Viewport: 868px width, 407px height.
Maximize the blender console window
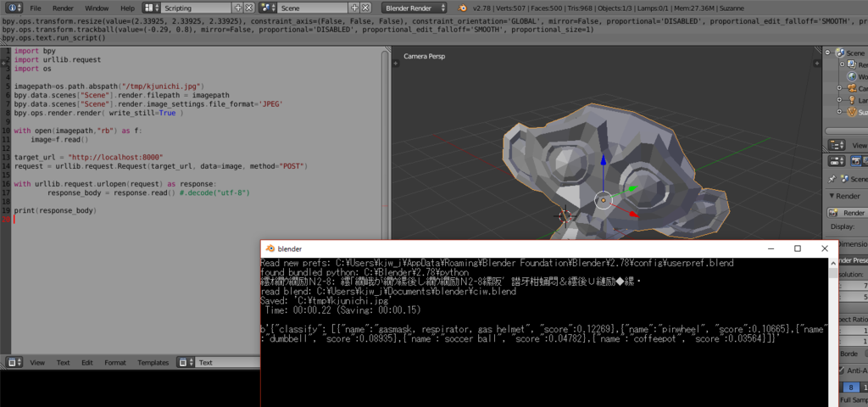pyautogui.click(x=797, y=248)
